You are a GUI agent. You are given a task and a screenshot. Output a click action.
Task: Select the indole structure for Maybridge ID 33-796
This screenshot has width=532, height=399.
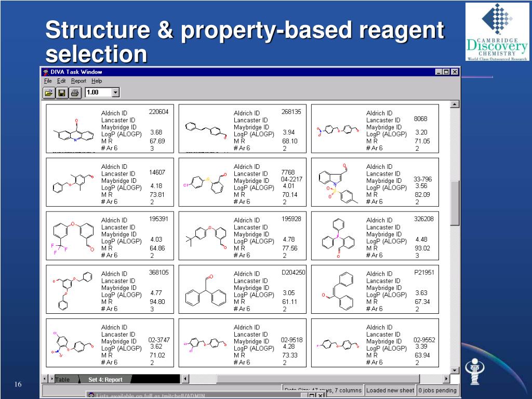[338, 183]
